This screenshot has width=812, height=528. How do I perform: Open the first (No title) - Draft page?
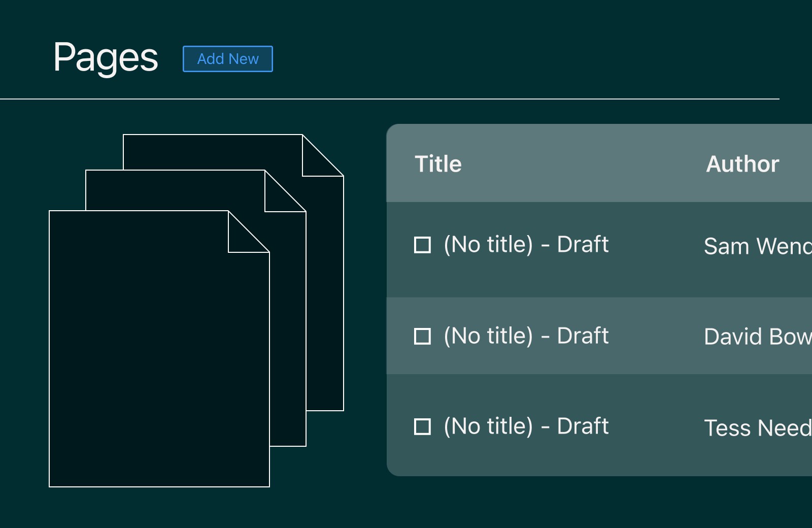pos(526,245)
